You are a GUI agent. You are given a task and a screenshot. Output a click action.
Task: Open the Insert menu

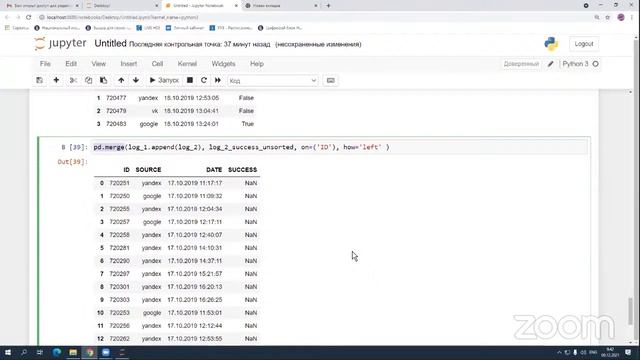pos(129,64)
